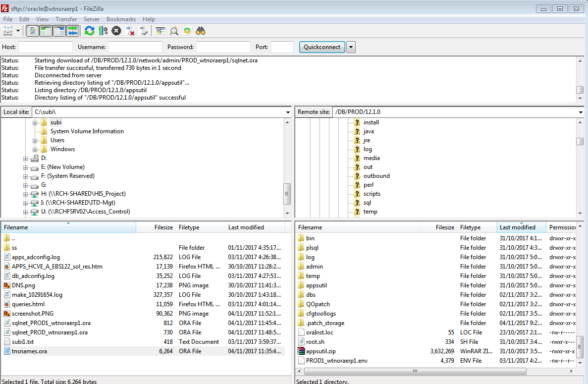The image size is (588, 384).
Task: Sort remote files by Last modified column
Action: pos(518,227)
